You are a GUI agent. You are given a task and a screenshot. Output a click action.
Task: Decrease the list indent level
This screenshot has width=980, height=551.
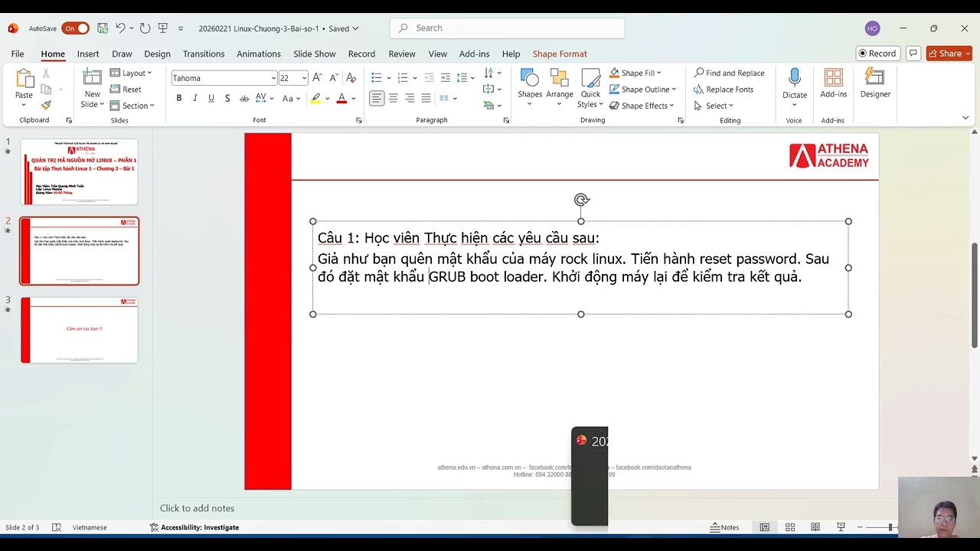click(x=429, y=78)
